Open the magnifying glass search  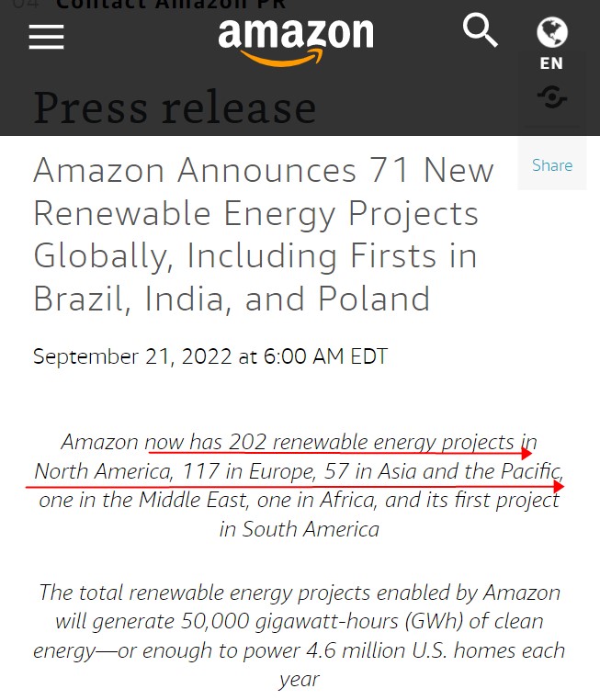(x=481, y=30)
